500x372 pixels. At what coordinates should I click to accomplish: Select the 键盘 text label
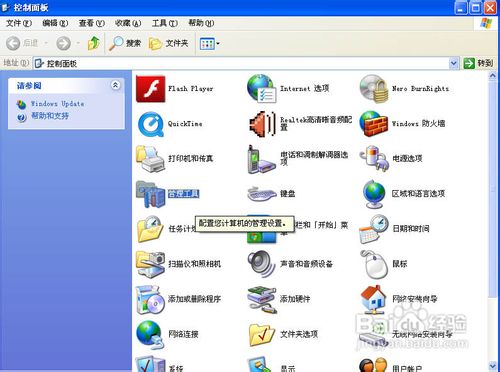pyautogui.click(x=287, y=194)
